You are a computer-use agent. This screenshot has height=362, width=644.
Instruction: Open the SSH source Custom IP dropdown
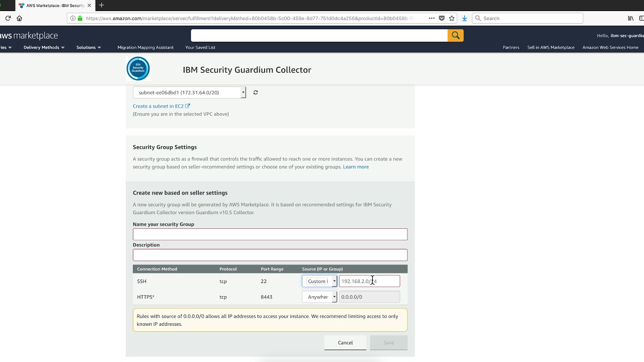click(x=319, y=281)
